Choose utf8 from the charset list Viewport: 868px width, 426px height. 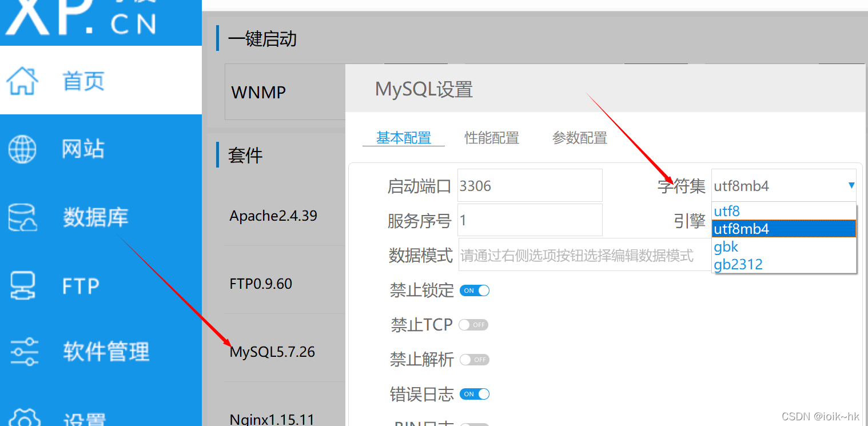[x=784, y=211]
